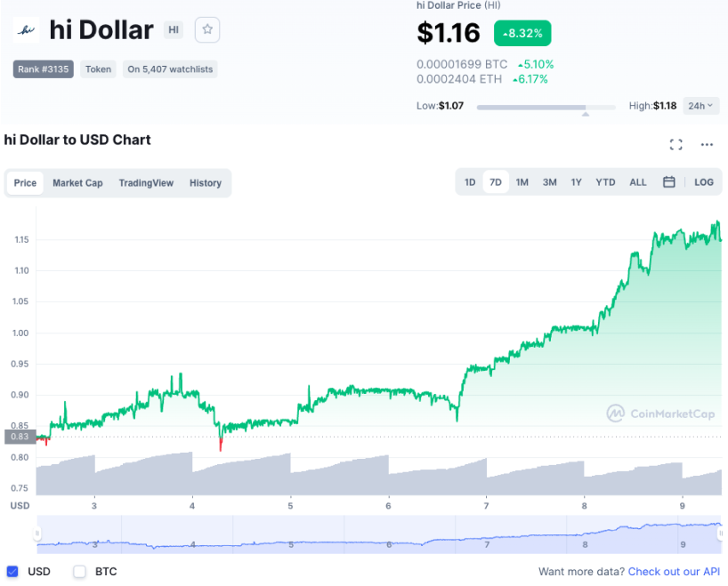Click the Token tag
The image size is (728, 586).
tap(99, 69)
